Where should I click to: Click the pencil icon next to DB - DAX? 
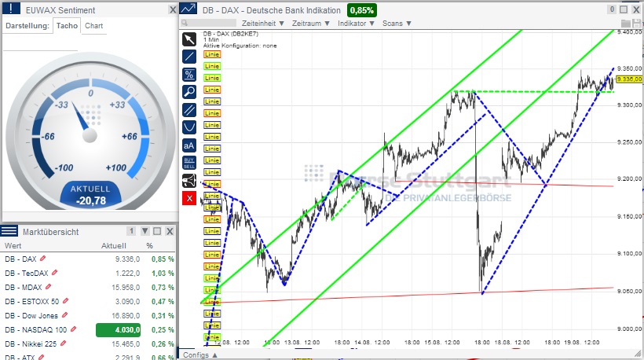tap(42, 259)
